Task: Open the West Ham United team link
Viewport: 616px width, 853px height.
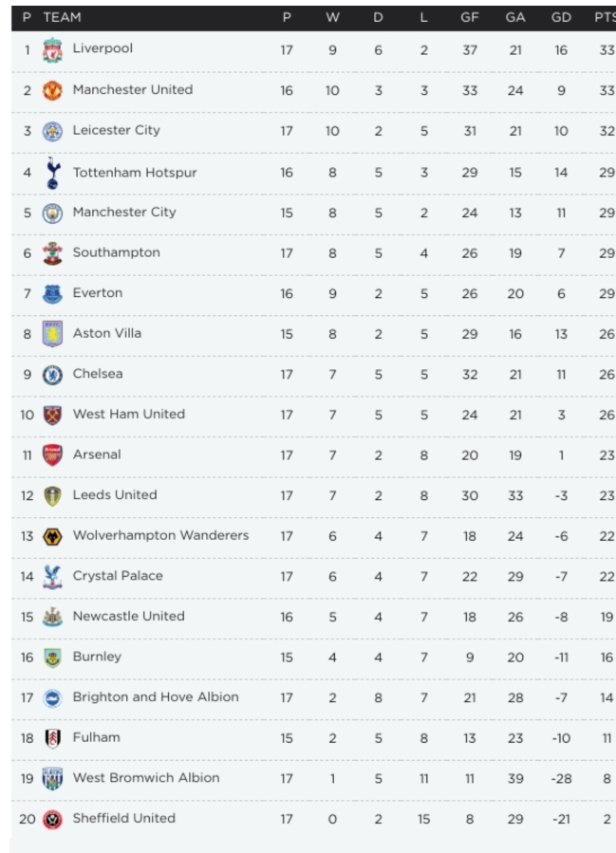Action: (128, 414)
